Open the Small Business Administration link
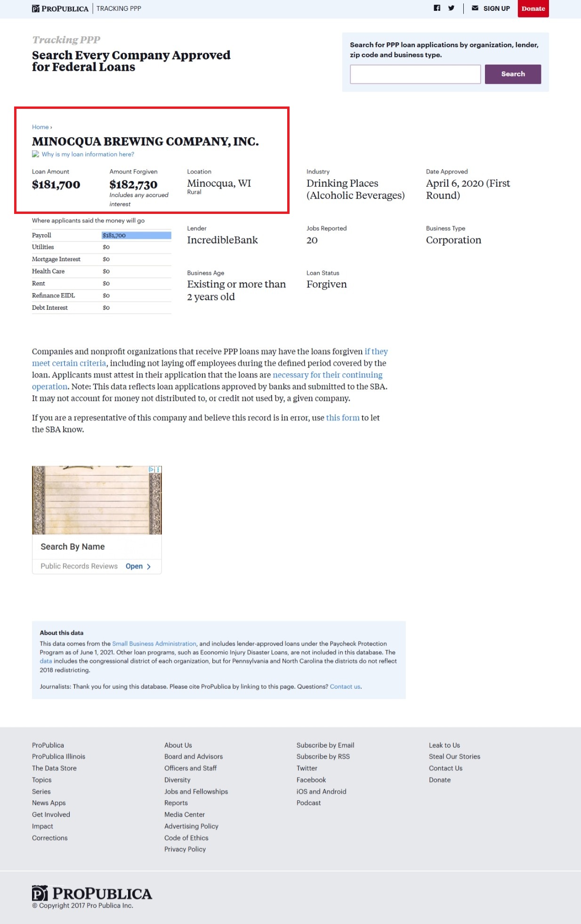The height and width of the screenshot is (924, 581). pyautogui.click(x=154, y=644)
